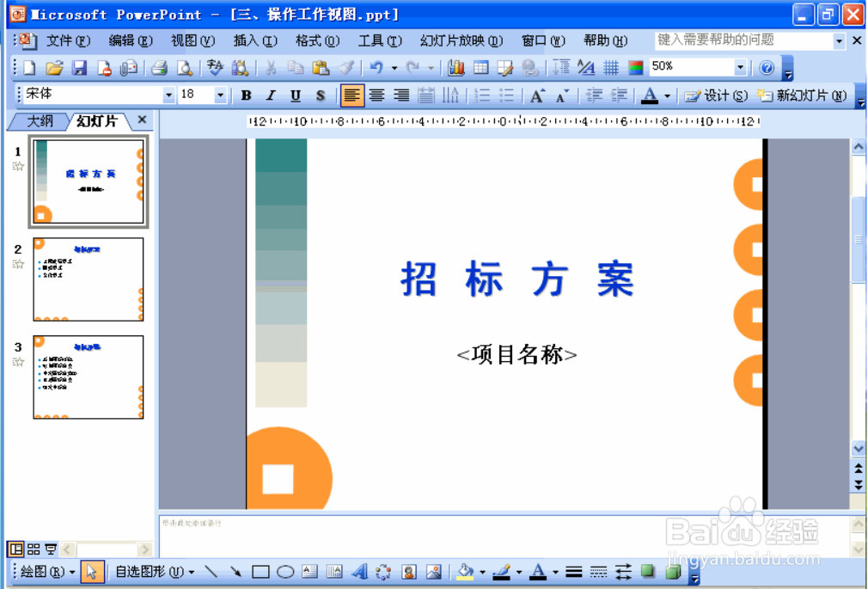Screen dimensions: 868x589
Task: Insert clip art from drawing toolbar
Action: 409,571
